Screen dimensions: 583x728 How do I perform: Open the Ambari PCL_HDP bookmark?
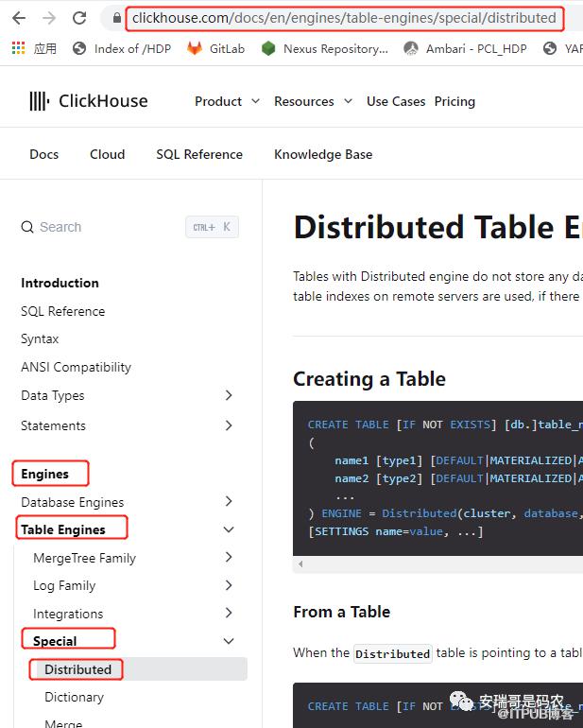point(464,48)
